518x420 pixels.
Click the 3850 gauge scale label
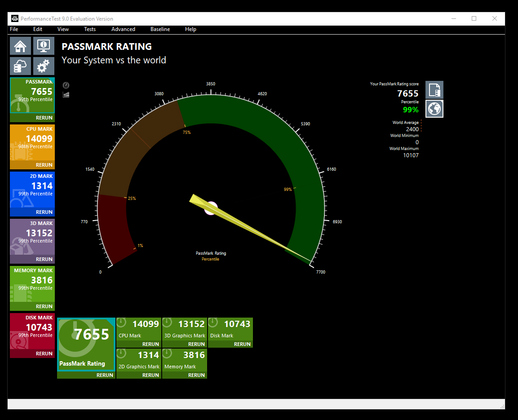[211, 84]
